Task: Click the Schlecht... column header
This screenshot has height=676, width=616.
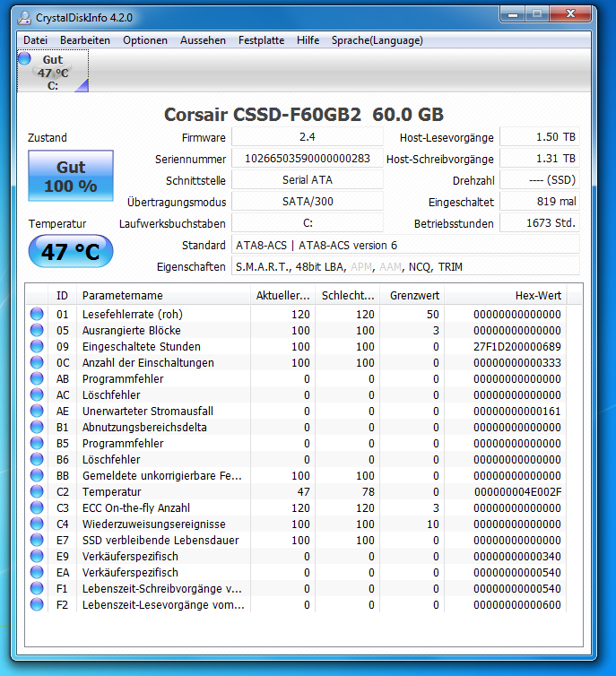Action: [347, 296]
